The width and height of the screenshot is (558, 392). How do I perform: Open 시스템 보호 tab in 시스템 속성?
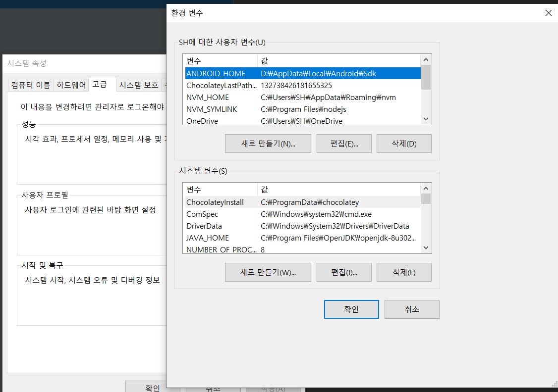pos(139,85)
